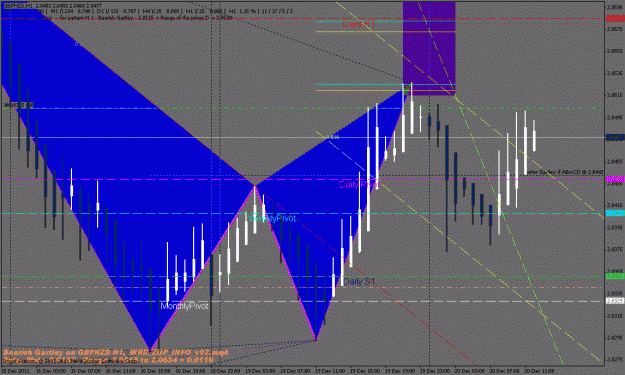Click the MonthlyPivot label

pyautogui.click(x=184, y=306)
